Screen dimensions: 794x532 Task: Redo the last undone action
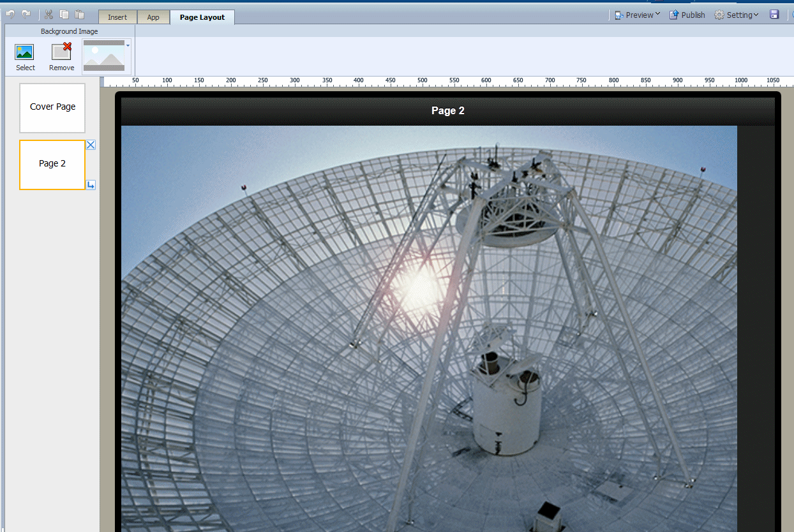(26, 14)
